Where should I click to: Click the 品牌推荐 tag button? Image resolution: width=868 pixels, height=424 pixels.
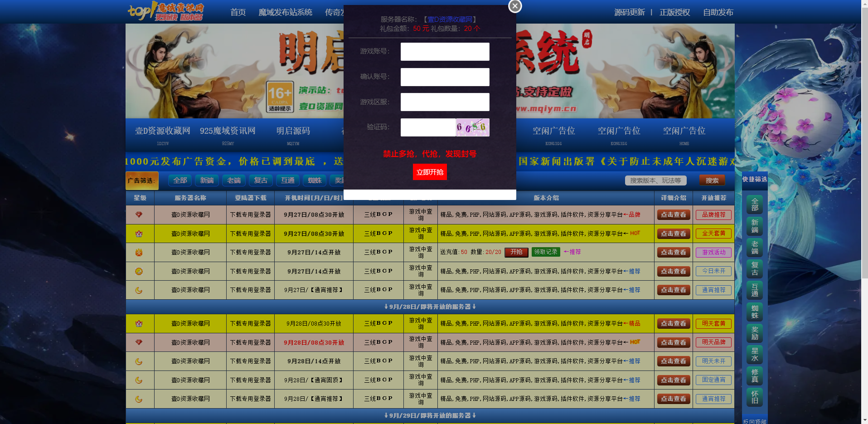713,215
